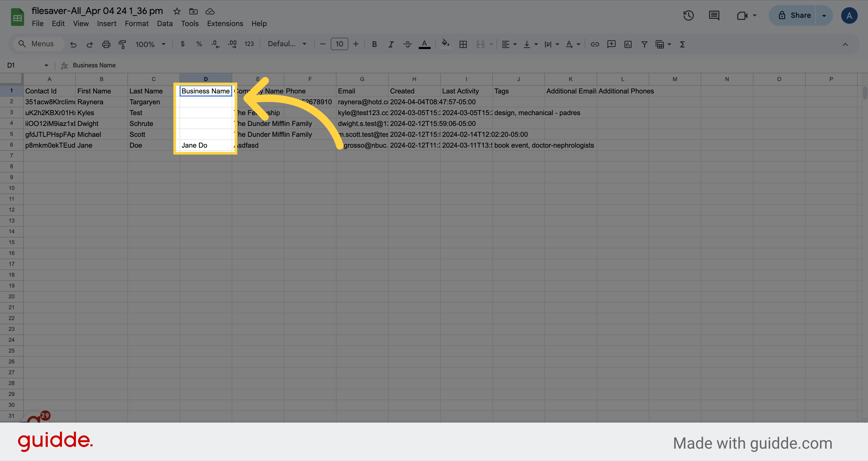Open the Extensions menu
Viewport: 868px width, 461px height.
pyautogui.click(x=225, y=23)
